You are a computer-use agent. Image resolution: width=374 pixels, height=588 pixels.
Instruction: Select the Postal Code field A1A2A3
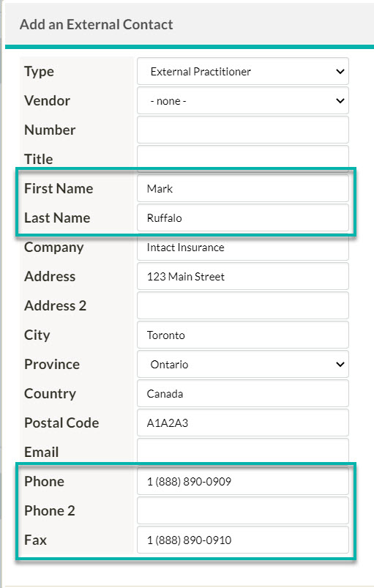243,423
